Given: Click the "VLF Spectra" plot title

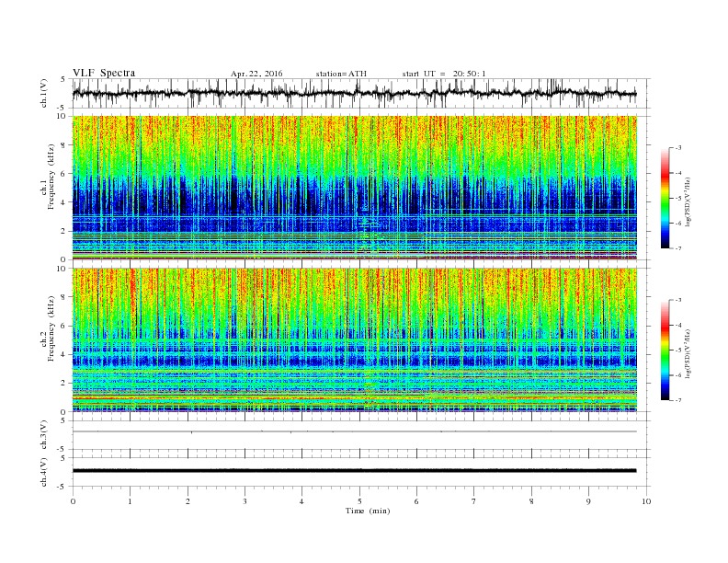Looking at the screenshot, I should pyautogui.click(x=104, y=73).
